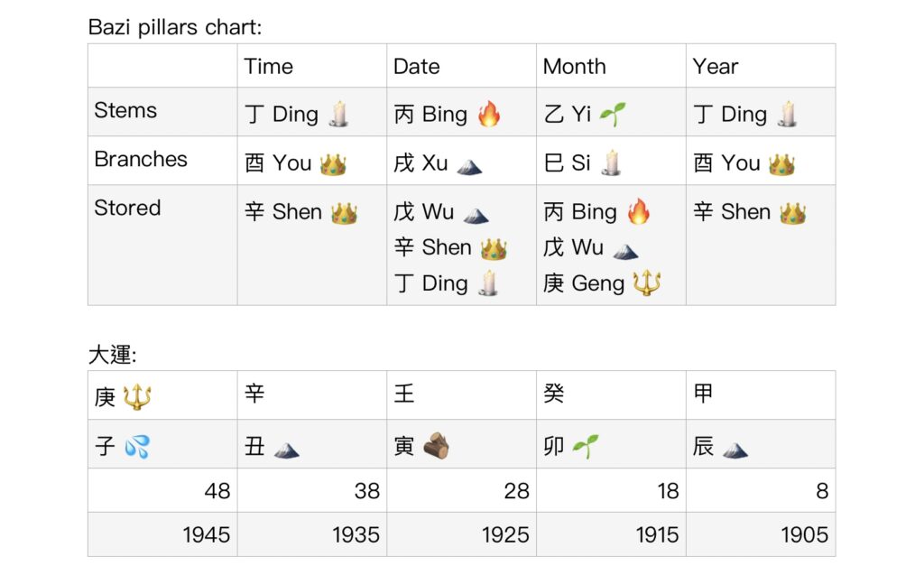Click the water droplets emoji next to 子
This screenshot has height=575, width=924.
(x=137, y=447)
